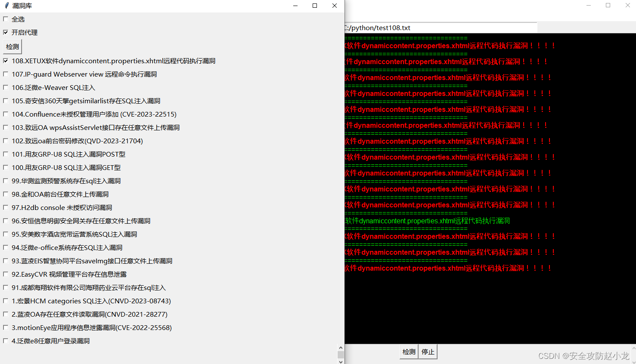Viewport: 636px width, 364px height.
Task: Check 1.宏景HCM categories SQL注入 item
Action: 6,301
